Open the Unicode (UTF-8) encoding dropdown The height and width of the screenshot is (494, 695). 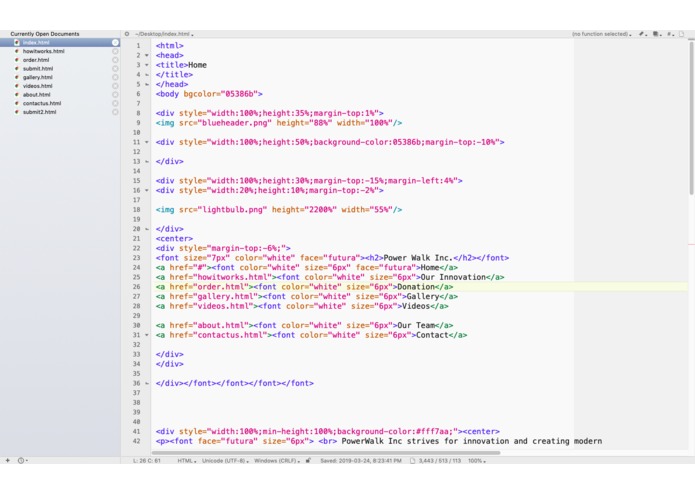[225, 461]
